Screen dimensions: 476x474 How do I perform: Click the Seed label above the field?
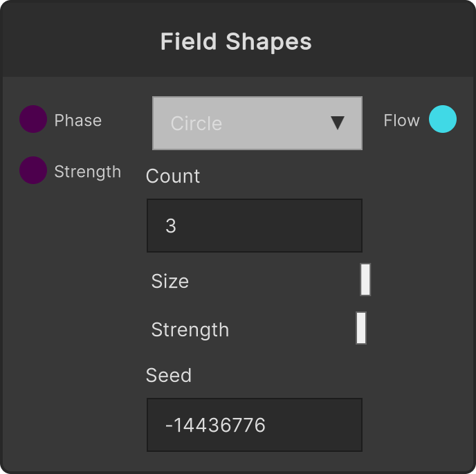[x=169, y=375]
